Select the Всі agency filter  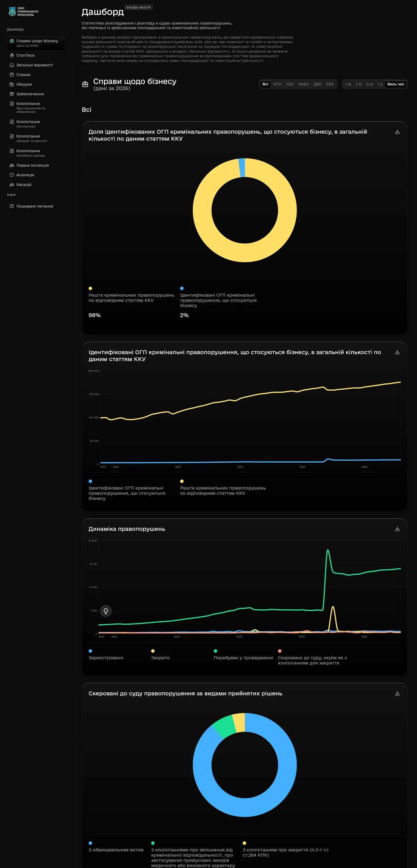265,84
